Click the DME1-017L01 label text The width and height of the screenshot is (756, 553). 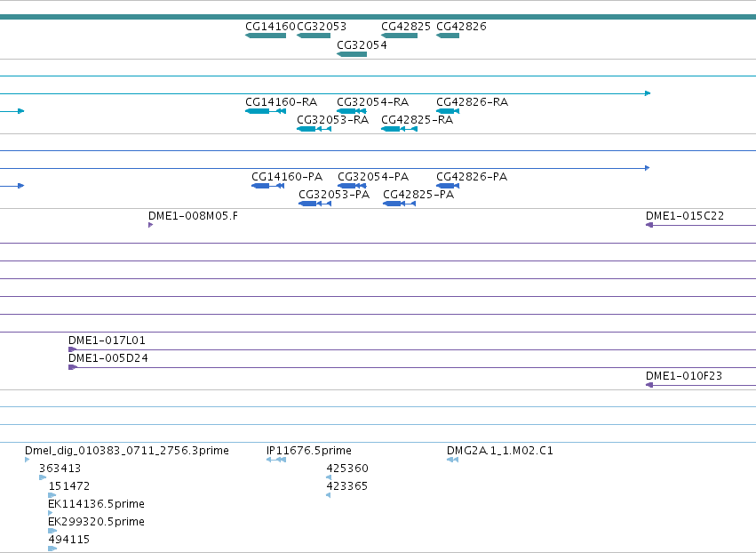click(107, 341)
